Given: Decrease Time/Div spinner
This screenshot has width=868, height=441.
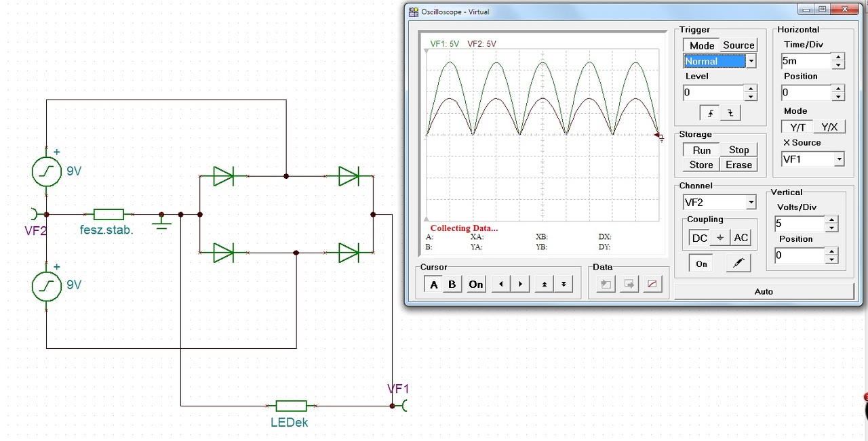Looking at the screenshot, I should [x=839, y=65].
